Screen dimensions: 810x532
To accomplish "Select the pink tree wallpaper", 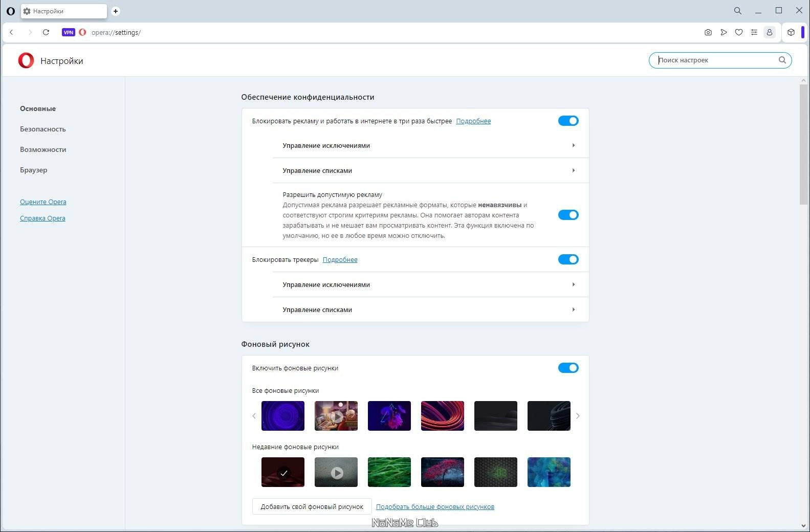I will (x=443, y=472).
